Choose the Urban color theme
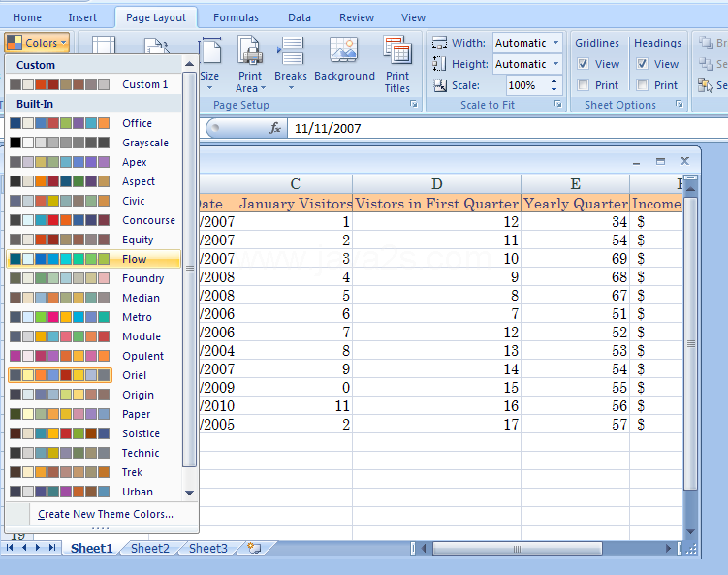728x575 pixels. click(95, 492)
